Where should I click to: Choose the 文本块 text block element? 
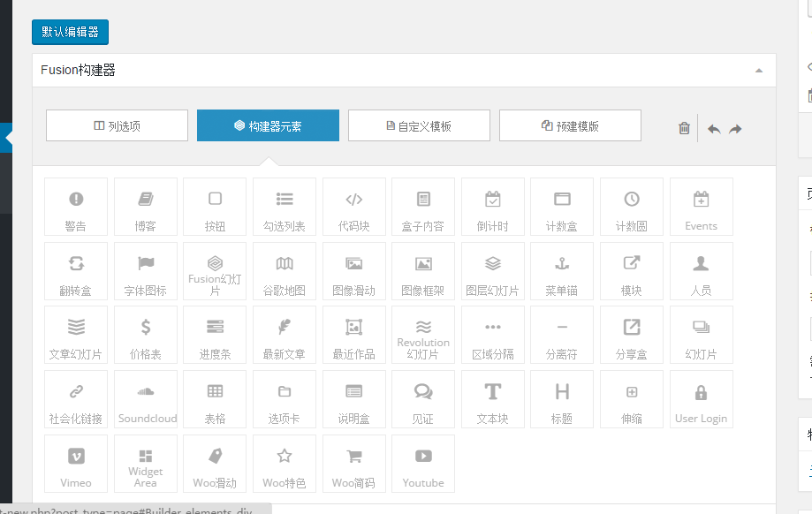coord(493,399)
